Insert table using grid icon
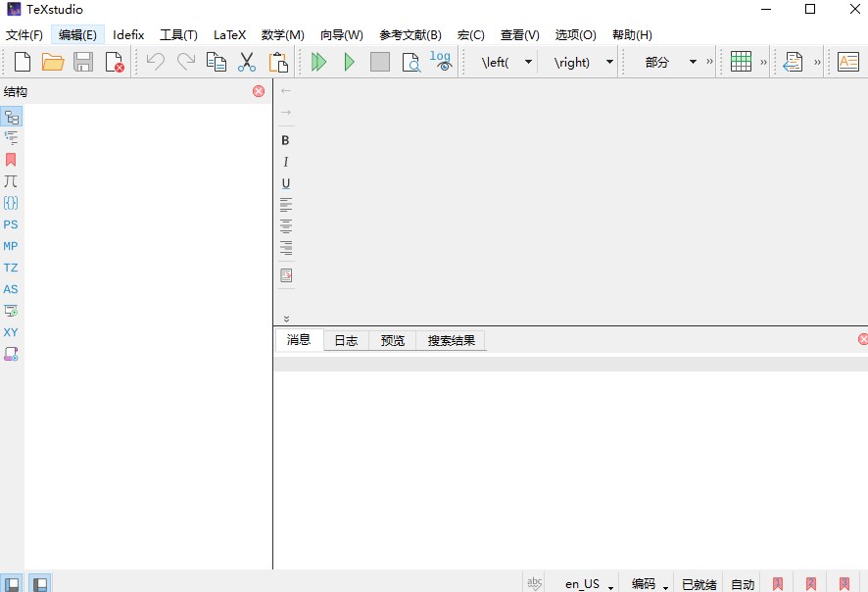Viewport: 868px width, 592px height. tap(741, 62)
